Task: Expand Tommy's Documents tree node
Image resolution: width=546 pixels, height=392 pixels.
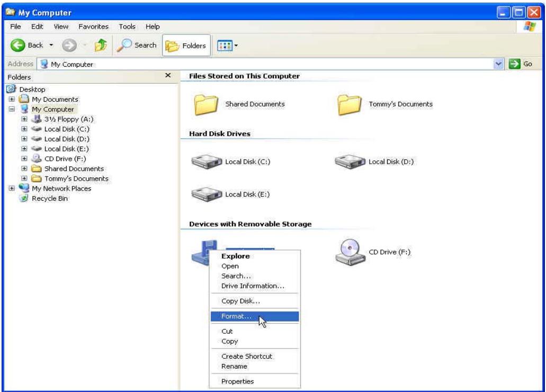Action: click(x=24, y=179)
